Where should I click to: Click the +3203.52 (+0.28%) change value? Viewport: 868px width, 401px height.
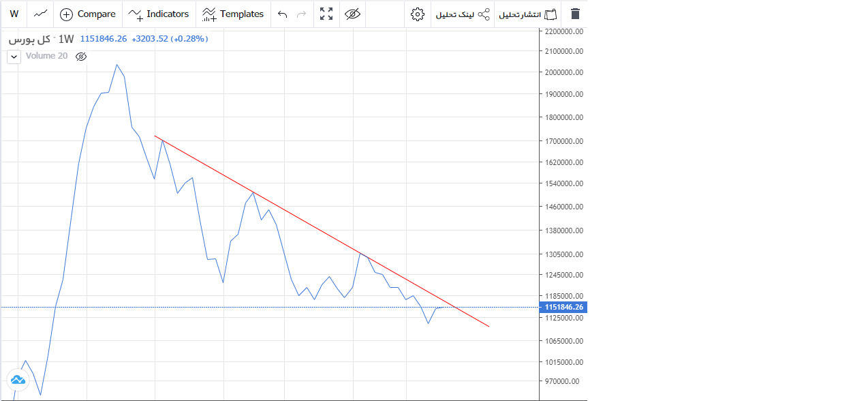click(x=170, y=39)
